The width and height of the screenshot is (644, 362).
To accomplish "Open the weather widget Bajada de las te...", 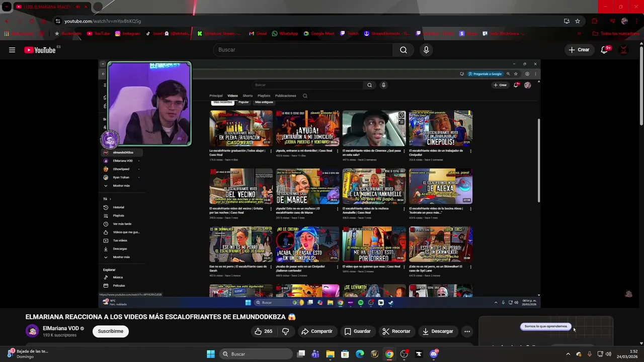I will tap(28, 354).
